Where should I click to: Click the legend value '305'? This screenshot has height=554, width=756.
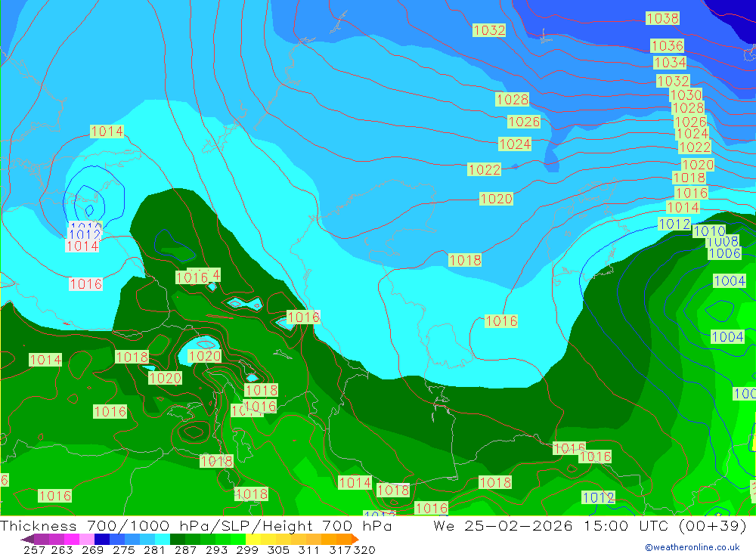point(279,549)
